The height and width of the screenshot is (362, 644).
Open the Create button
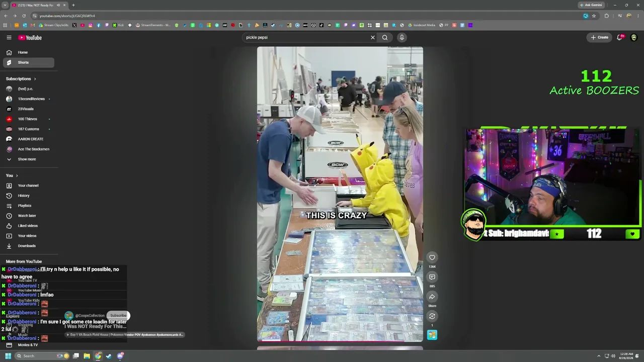click(x=600, y=37)
